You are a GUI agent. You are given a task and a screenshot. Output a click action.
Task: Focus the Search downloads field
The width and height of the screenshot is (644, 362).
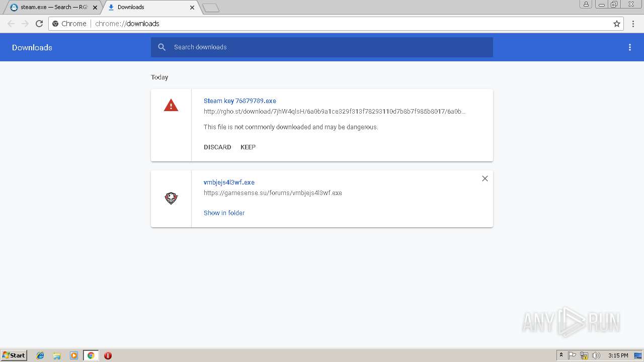click(322, 47)
